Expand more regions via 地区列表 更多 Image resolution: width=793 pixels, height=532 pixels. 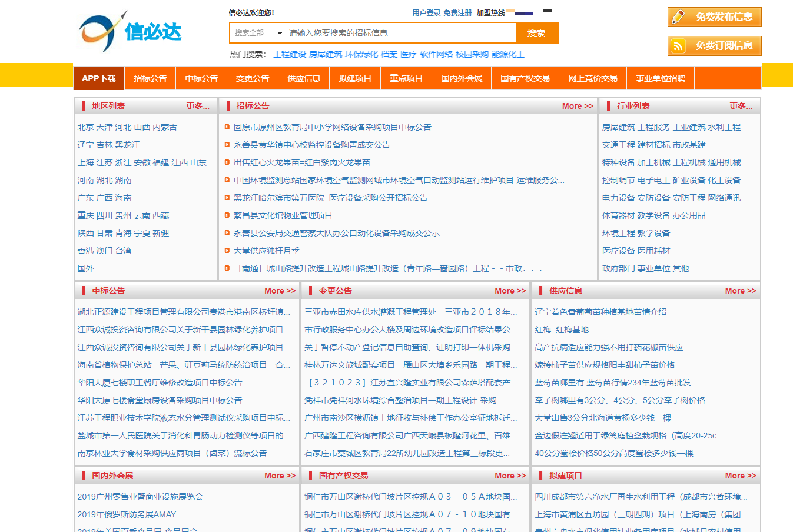[198, 106]
